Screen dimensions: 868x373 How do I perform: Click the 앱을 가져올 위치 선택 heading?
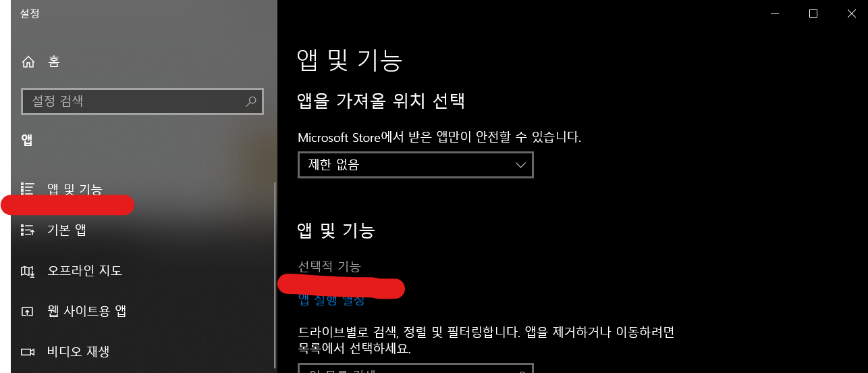(381, 101)
